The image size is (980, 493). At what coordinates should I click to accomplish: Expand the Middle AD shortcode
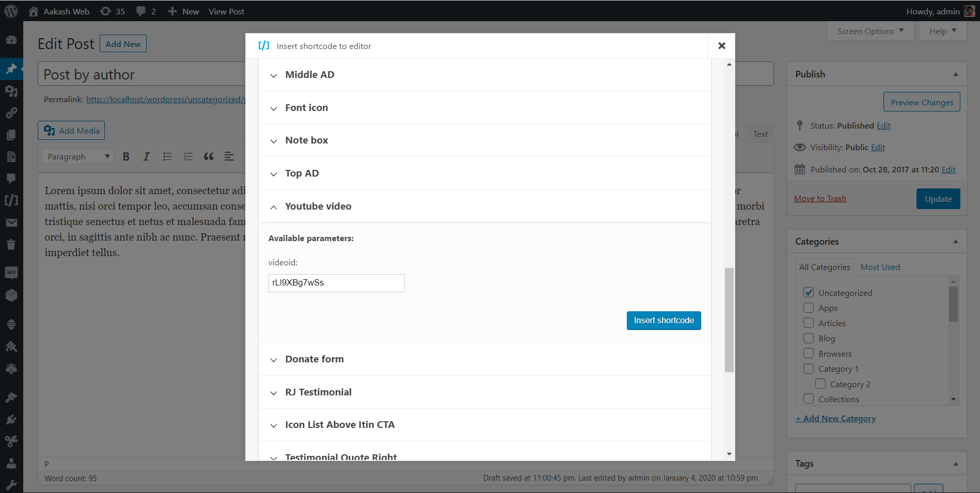(x=484, y=75)
